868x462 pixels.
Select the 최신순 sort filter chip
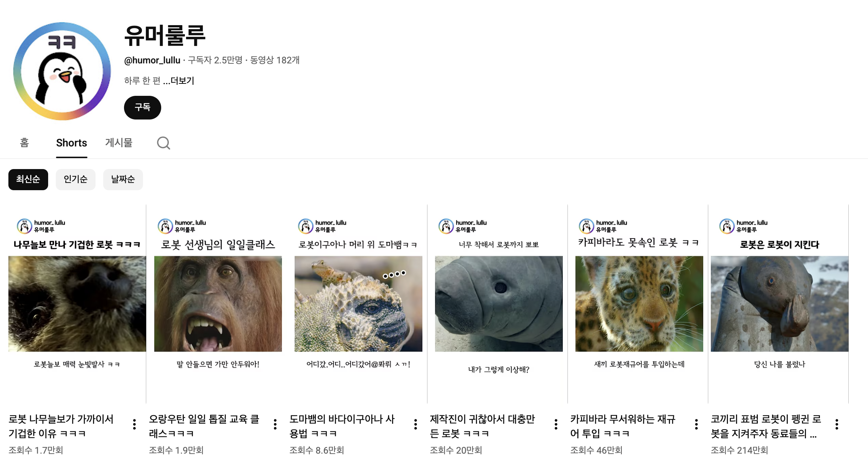pos(28,179)
